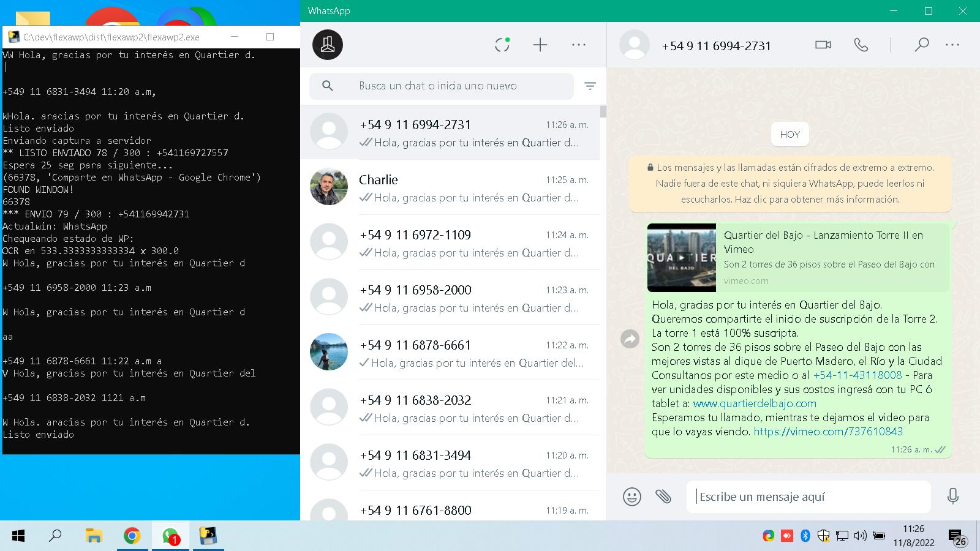Open the 'Quartier del Bajo - Lanzamiento Torre II' link title
The height and width of the screenshot is (551, 980).
tap(823, 242)
